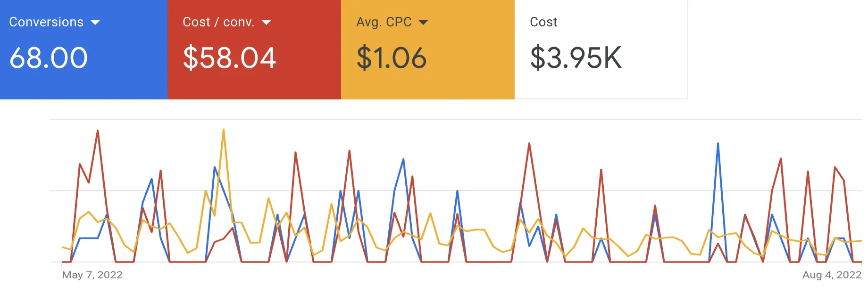Click the $3.95K total cost value
Viewport: 868px width, 294px height.
(x=576, y=58)
